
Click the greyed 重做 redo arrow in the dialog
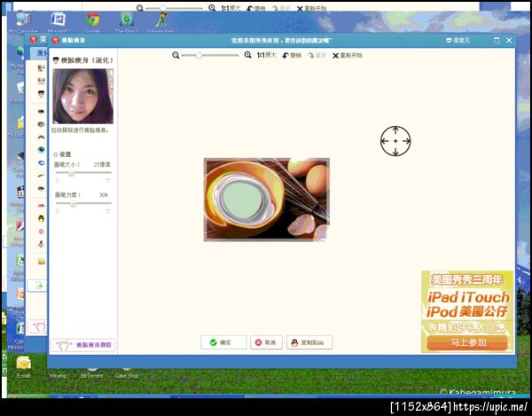tap(317, 55)
